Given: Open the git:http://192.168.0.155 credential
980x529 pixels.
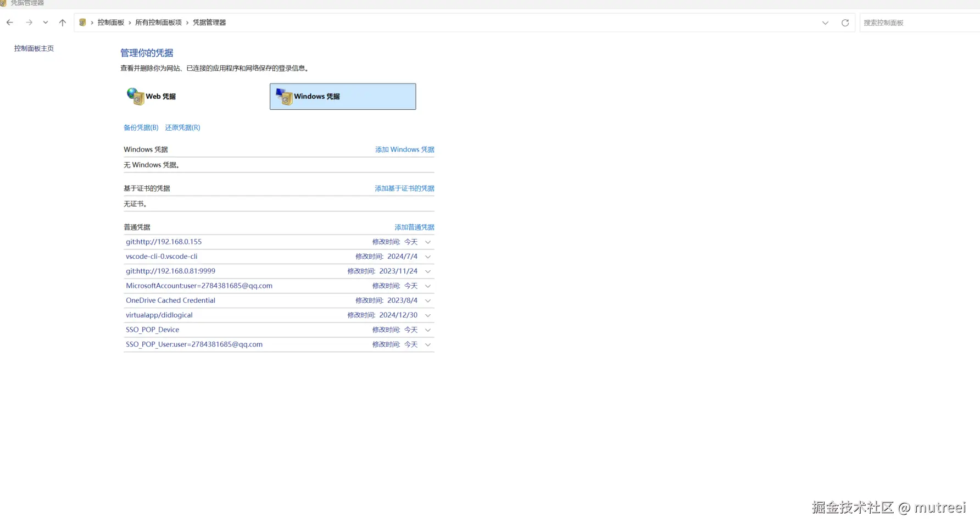Looking at the screenshot, I should [164, 242].
